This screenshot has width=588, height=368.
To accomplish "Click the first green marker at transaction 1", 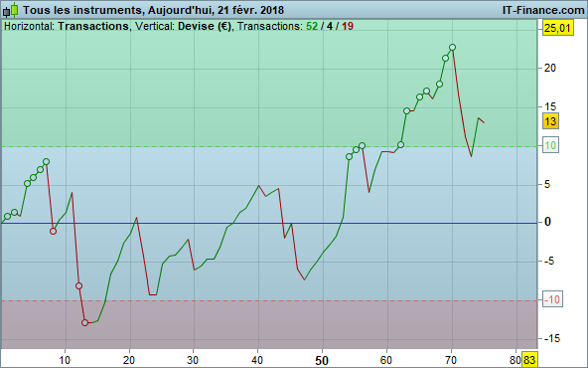I will coord(8,216).
